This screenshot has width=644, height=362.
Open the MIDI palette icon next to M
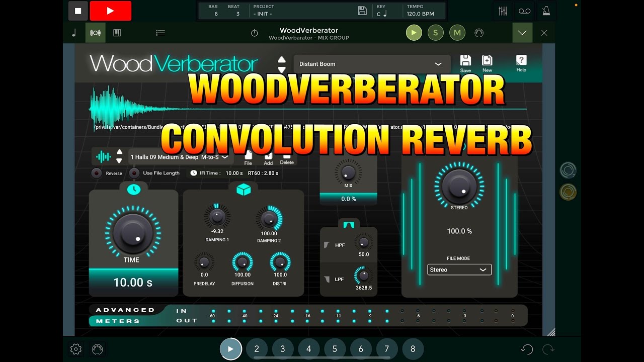point(479,33)
